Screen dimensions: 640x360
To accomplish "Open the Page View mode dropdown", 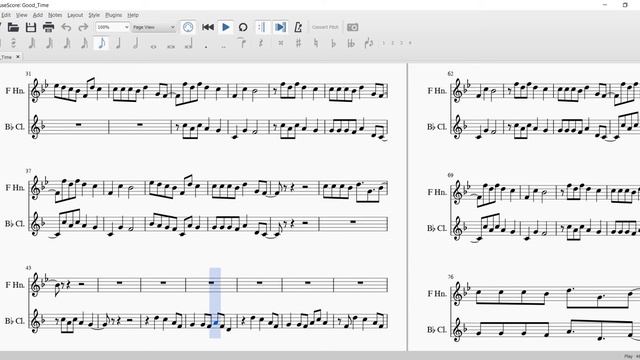I will click(x=154, y=27).
